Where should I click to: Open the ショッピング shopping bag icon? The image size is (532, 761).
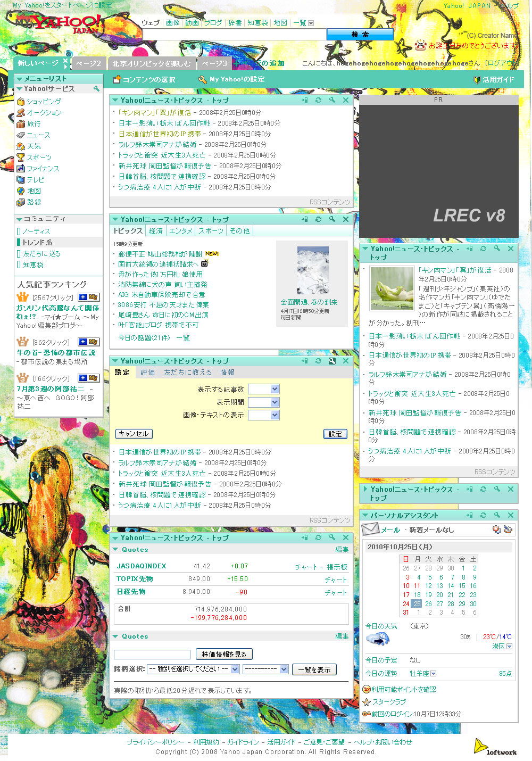pos(21,101)
